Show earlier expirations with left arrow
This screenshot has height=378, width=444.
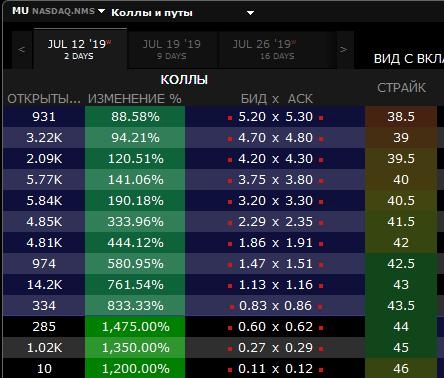[22, 50]
